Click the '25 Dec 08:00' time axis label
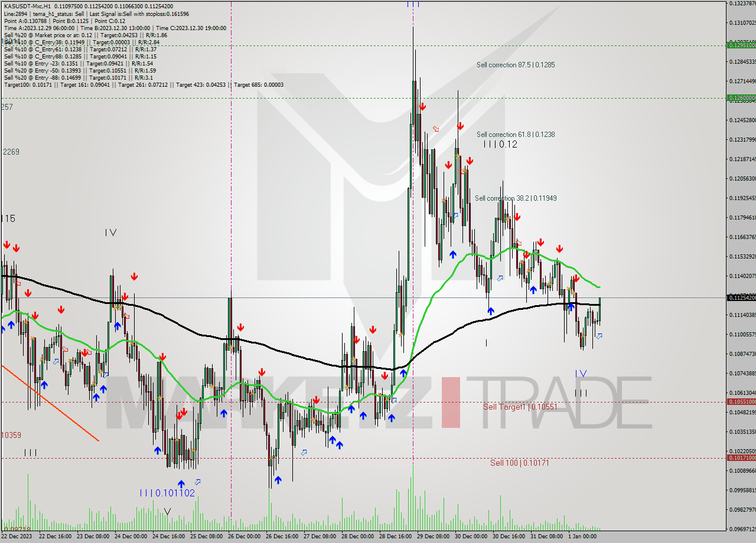Image resolution: width=756 pixels, height=543 pixels. 206,537
